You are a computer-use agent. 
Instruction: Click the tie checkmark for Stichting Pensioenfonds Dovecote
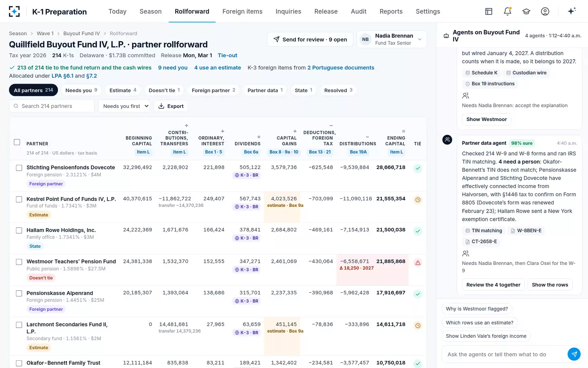418,168
